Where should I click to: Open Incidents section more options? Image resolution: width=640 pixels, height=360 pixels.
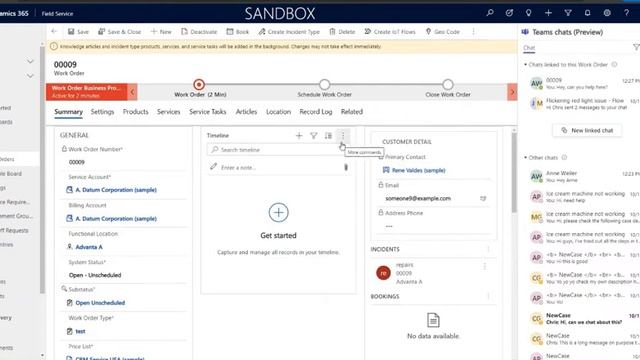(x=488, y=249)
